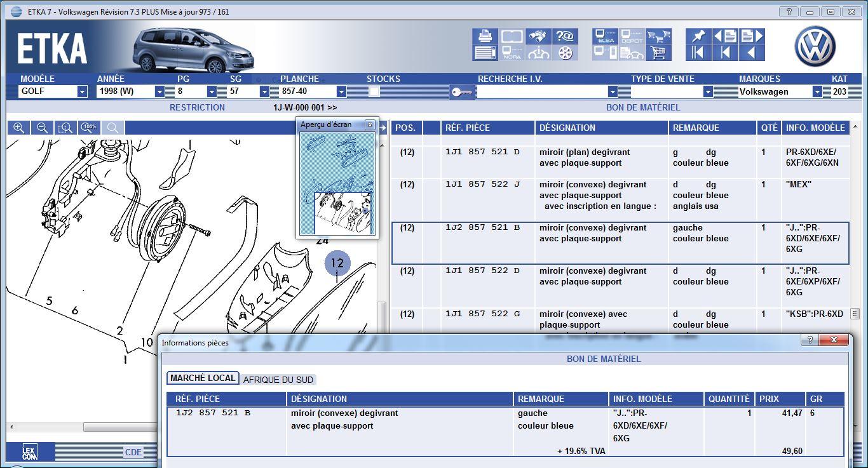The height and width of the screenshot is (468, 868).
Task: Open the ANNÉE dropdown
Action: click(159, 91)
